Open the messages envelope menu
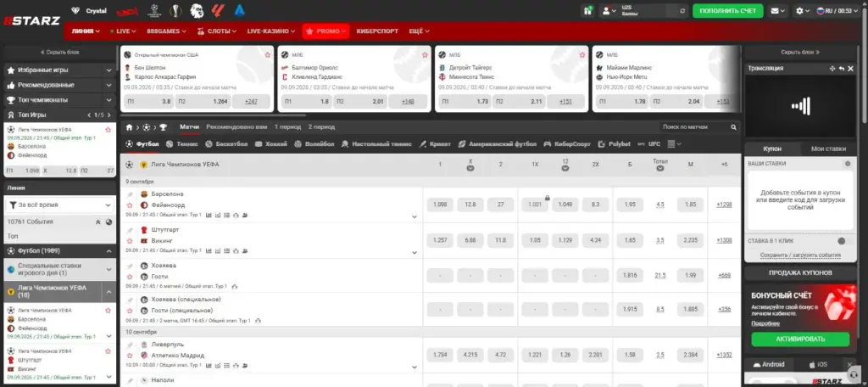Image resolution: width=868 pixels, height=387 pixels. [x=778, y=10]
